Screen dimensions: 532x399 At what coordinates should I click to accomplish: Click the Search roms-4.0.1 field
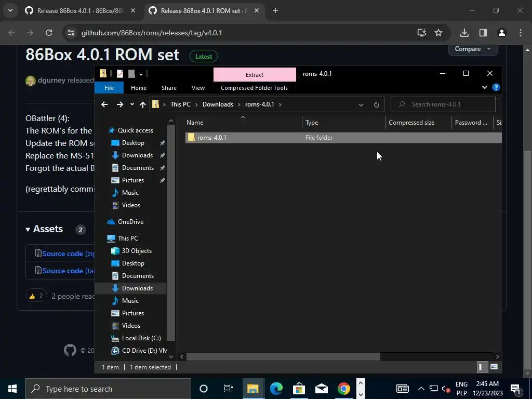[443, 104]
